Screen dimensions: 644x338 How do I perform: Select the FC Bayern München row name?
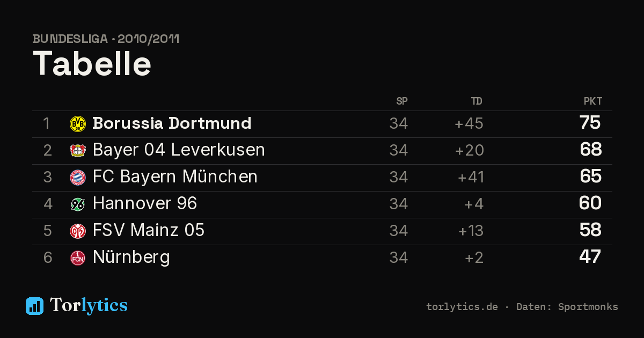(175, 177)
